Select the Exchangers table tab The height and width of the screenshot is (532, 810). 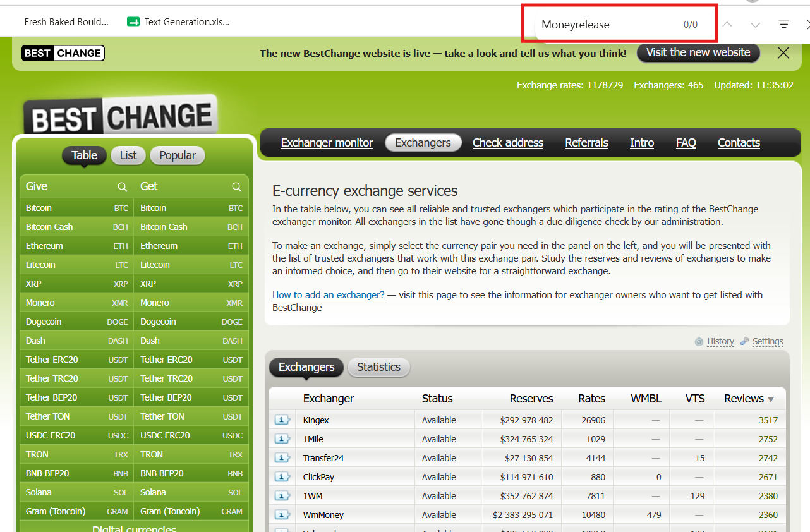click(x=306, y=367)
